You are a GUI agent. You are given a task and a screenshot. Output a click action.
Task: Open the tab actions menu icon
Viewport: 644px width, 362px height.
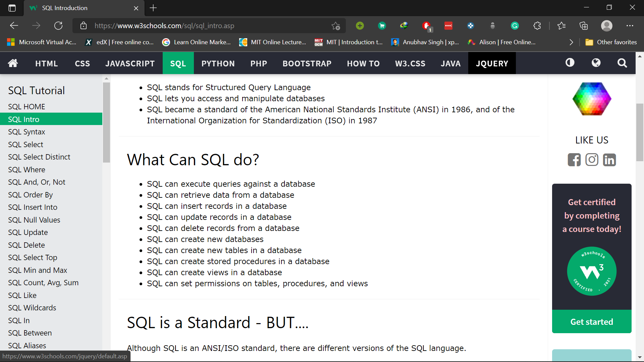point(12,8)
